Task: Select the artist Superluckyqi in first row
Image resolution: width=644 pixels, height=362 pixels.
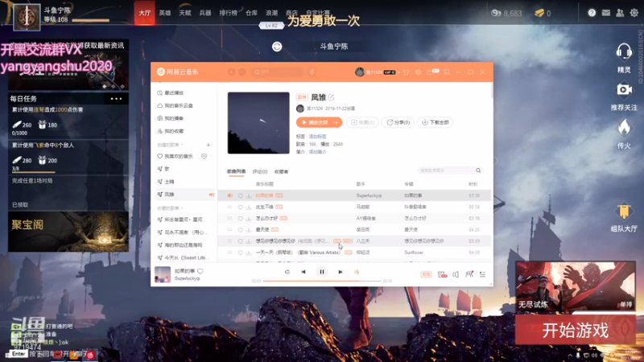Action: click(x=369, y=195)
